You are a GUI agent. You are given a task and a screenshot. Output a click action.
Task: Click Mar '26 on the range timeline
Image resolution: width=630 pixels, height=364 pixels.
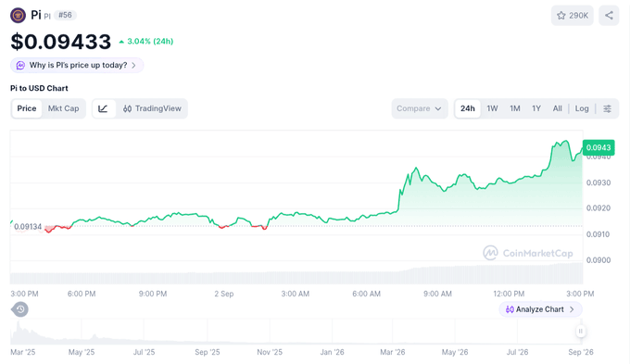pyautogui.click(x=393, y=352)
